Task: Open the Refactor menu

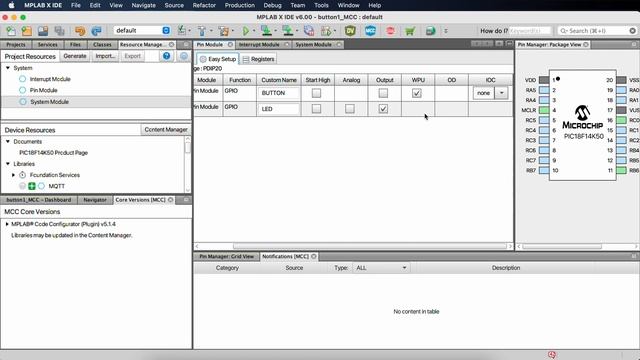Action: click(204, 5)
